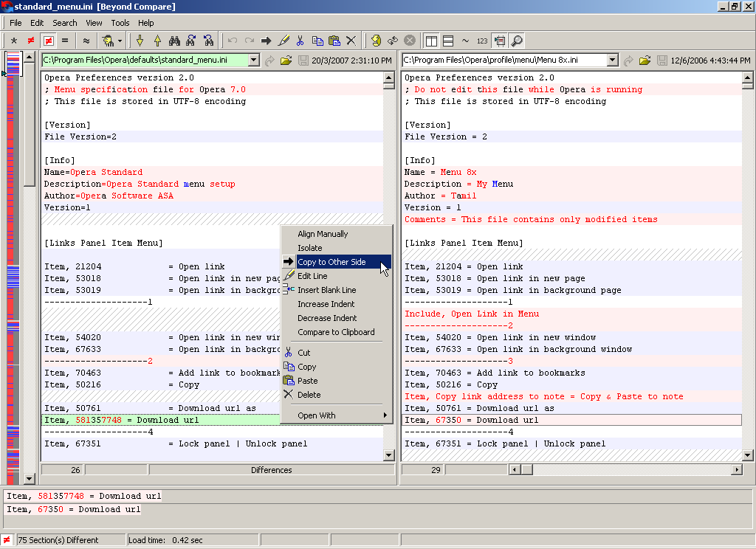756x549 pixels.
Task: Expand the left file path dropdown
Action: pos(254,60)
